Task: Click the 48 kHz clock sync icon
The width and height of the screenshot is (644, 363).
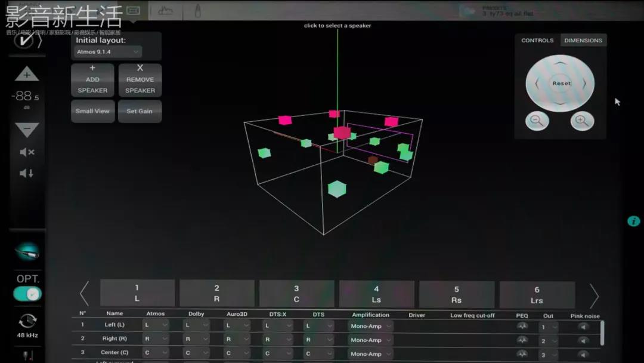Action: (27, 321)
